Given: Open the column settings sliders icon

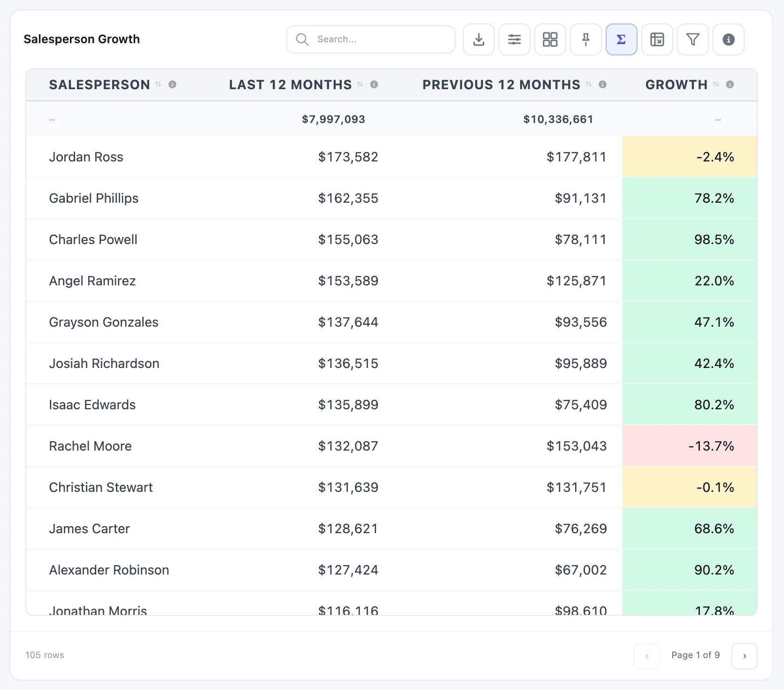Looking at the screenshot, I should 515,39.
